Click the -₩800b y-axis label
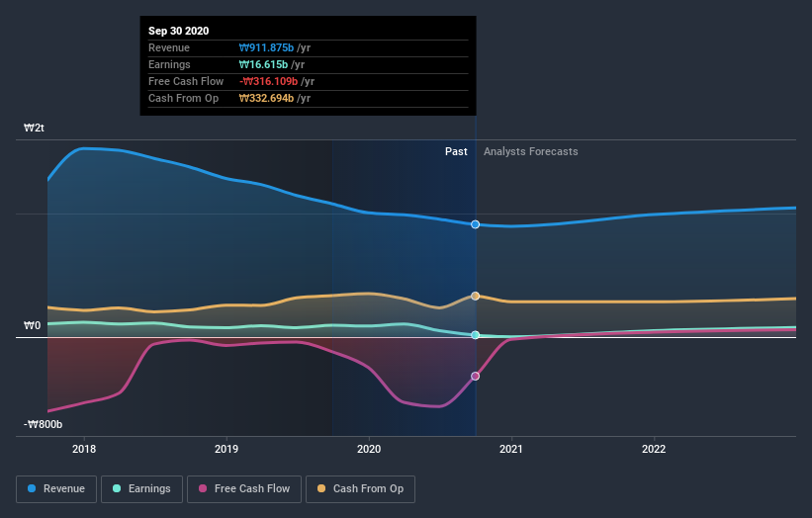 point(43,424)
